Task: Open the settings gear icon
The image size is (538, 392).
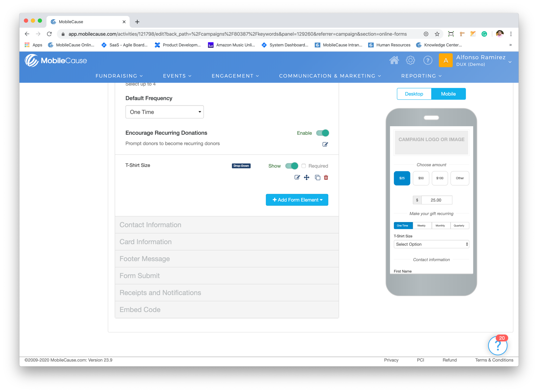Action: (410, 60)
